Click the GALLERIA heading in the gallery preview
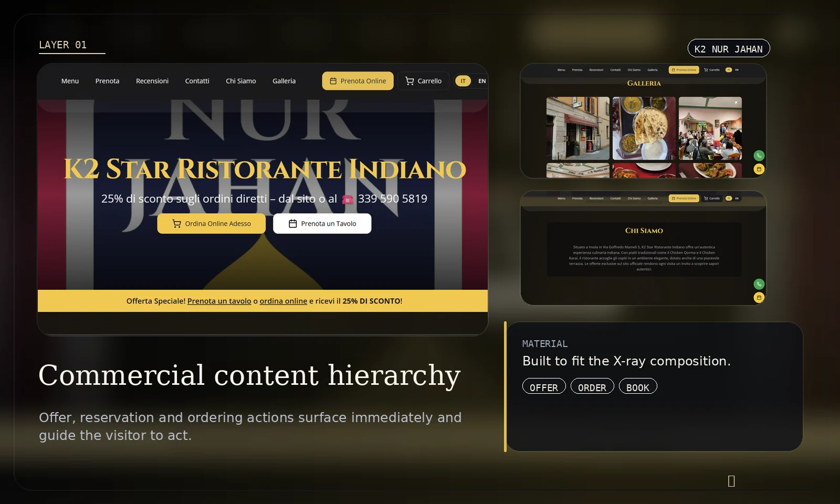 coord(644,83)
